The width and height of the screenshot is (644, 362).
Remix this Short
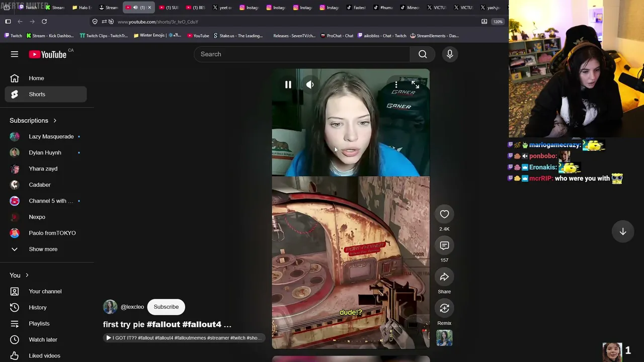(x=444, y=308)
